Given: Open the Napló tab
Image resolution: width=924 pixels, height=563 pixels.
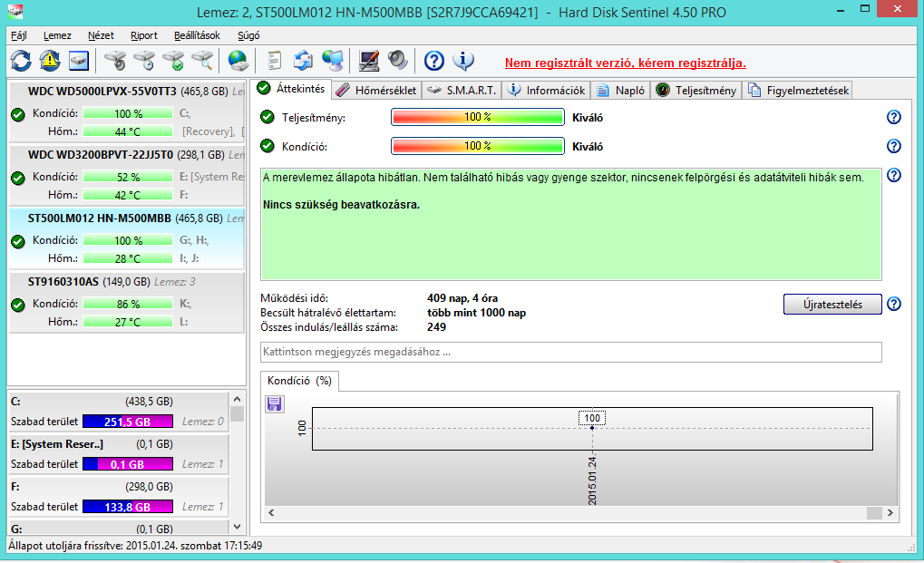Looking at the screenshot, I should coord(620,90).
